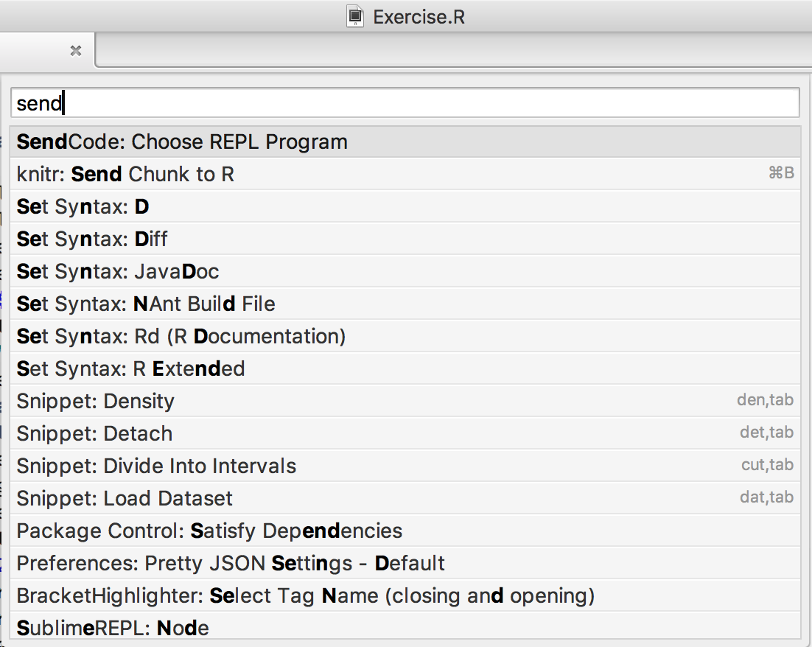Viewport: 812px width, 647px height.
Task: Select Set Syntax: Rd (R Documentation)
Action: [x=405, y=336]
